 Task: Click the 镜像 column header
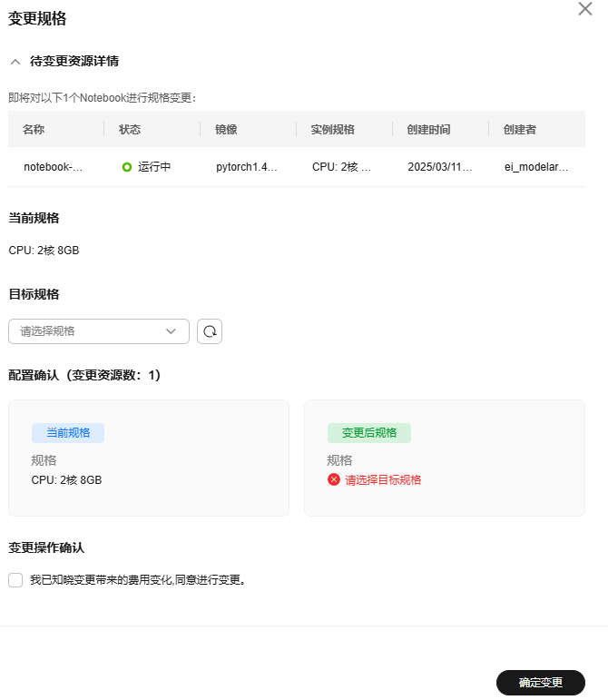pyautogui.click(x=226, y=130)
